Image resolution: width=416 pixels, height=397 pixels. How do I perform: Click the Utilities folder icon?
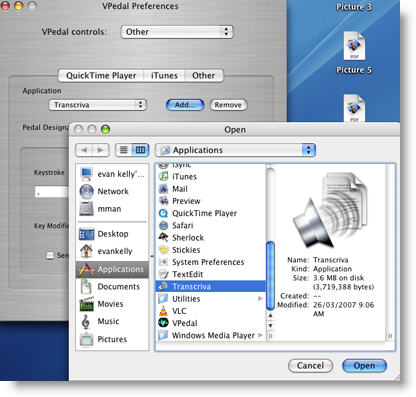click(163, 299)
